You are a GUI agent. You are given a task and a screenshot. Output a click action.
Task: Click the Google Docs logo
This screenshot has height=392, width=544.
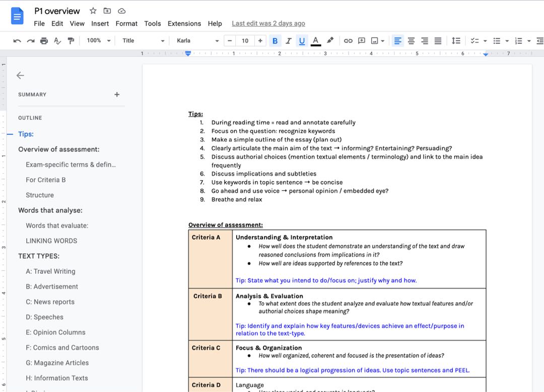[x=17, y=16]
